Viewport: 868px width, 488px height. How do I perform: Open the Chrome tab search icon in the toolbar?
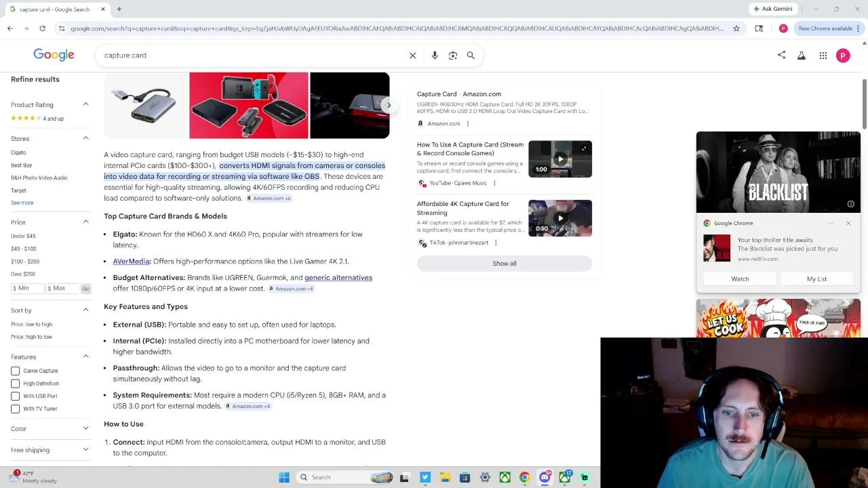click(759, 28)
